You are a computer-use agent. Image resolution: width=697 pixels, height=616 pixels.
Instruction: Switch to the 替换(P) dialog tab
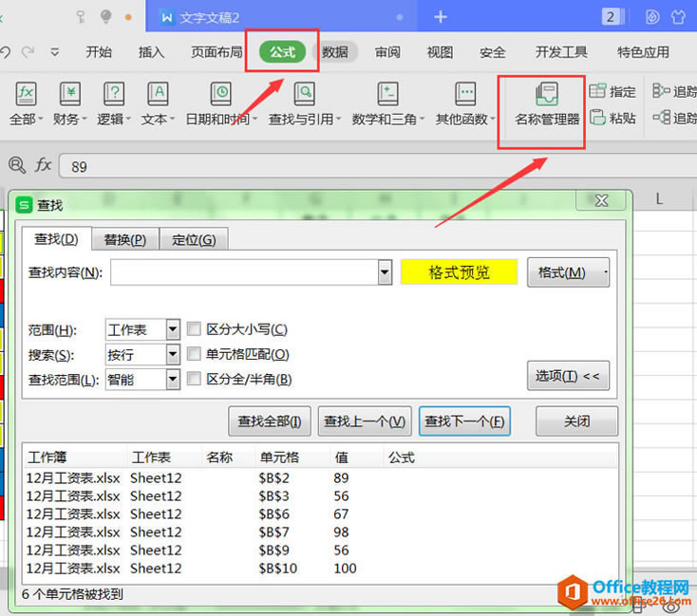pyautogui.click(x=125, y=239)
